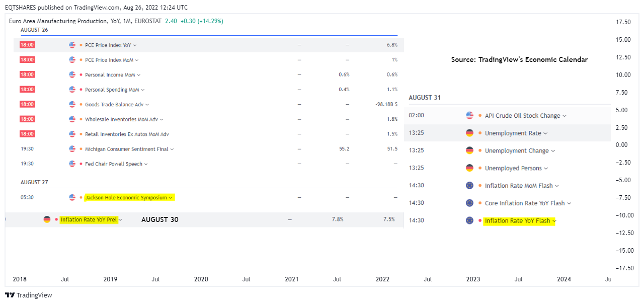The height and width of the screenshot is (304, 644).
Task: Click the EU flag beside Core Inflation Rate YoY Flash
Action: (x=470, y=203)
